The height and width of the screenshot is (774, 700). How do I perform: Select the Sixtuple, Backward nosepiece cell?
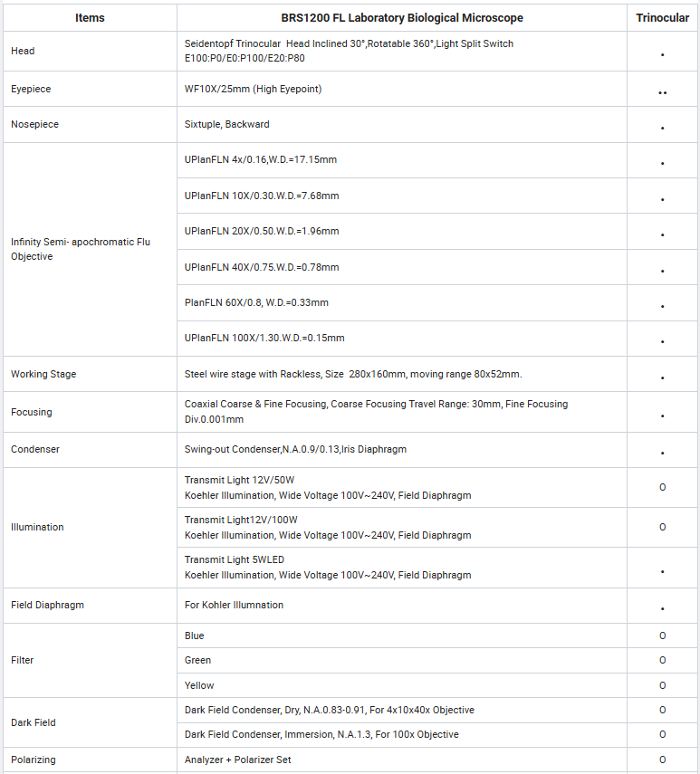[x=226, y=124]
